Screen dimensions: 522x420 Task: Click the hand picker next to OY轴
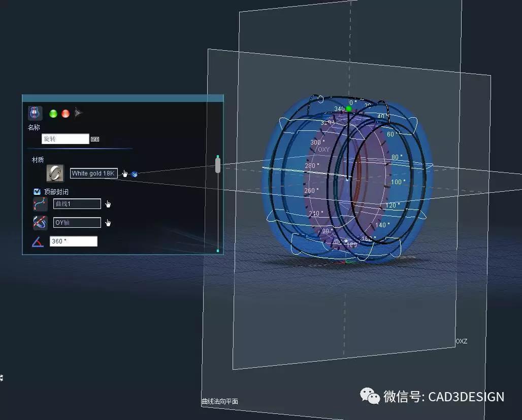[108, 223]
